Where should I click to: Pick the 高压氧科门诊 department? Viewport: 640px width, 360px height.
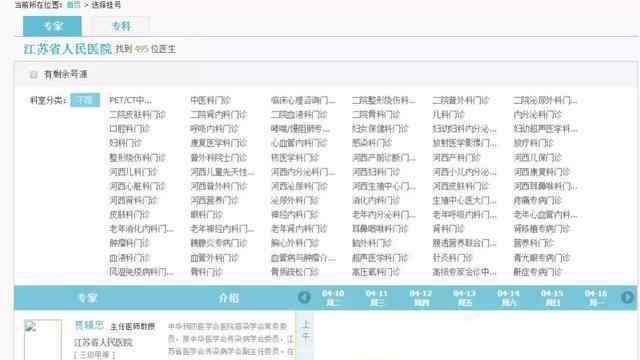376,272
